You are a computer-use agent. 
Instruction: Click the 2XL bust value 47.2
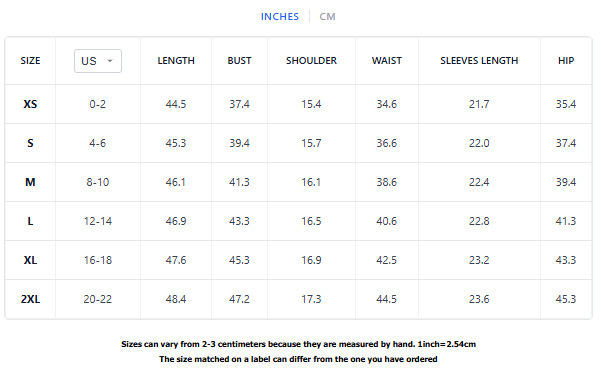(240, 299)
